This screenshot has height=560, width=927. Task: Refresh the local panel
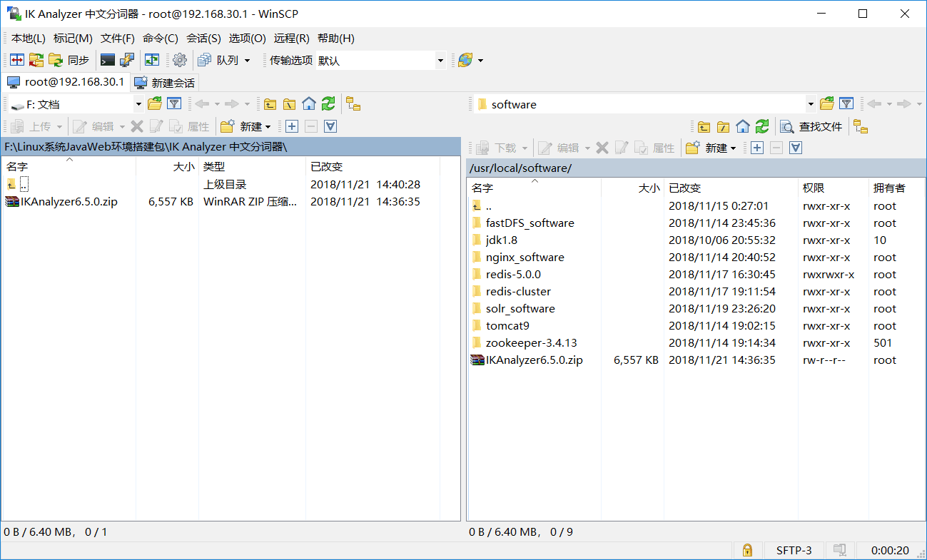click(328, 104)
